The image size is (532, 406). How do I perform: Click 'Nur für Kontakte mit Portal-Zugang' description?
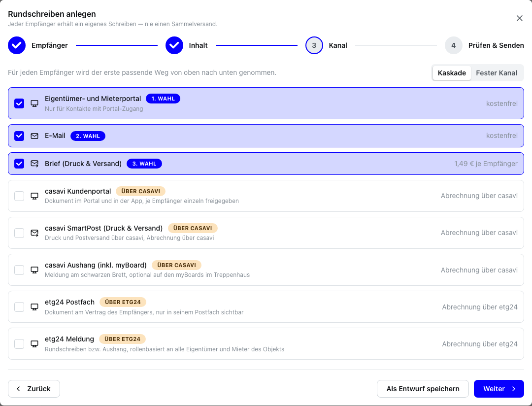click(x=94, y=109)
